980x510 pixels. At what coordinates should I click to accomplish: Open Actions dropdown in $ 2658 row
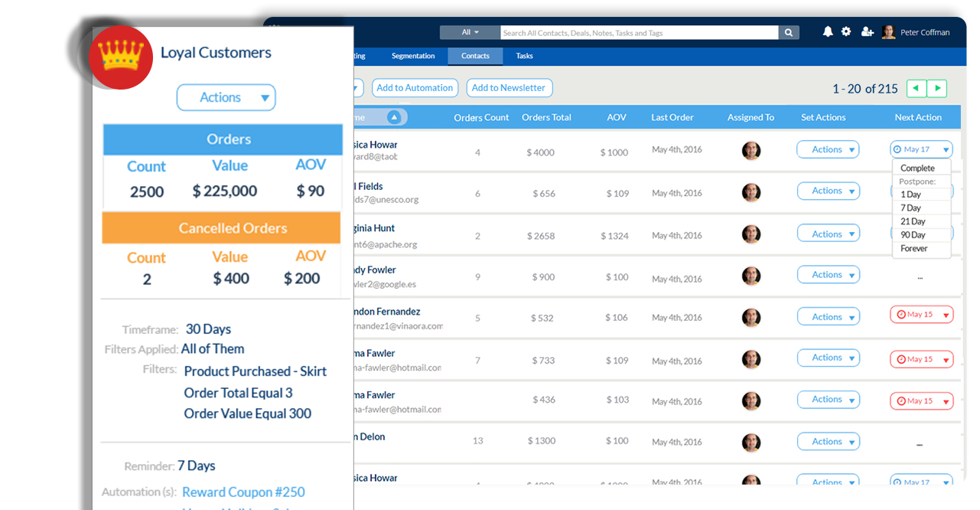pos(828,234)
